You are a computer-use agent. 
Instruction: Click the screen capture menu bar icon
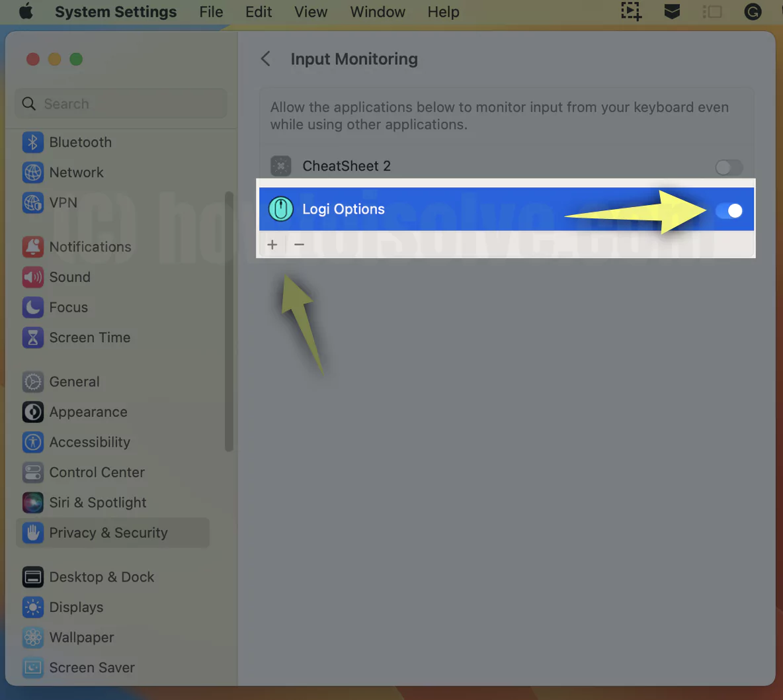tap(631, 11)
